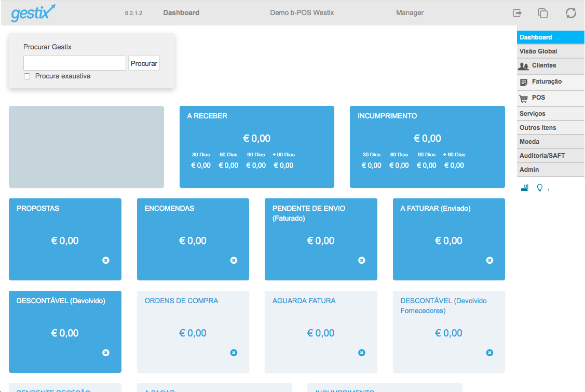The width and height of the screenshot is (585, 392).
Task: Open the Admin menu item
Action: pos(551,169)
